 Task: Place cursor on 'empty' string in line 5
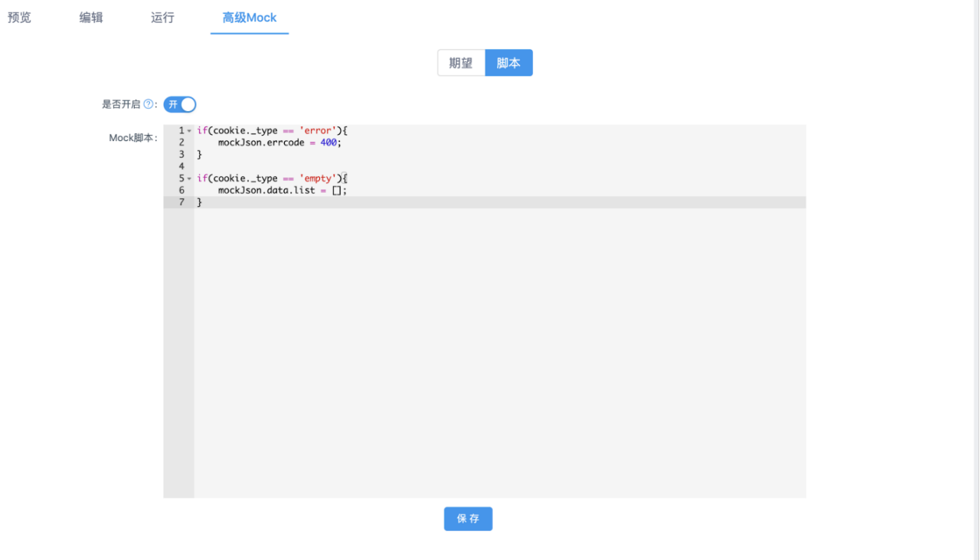pos(318,178)
